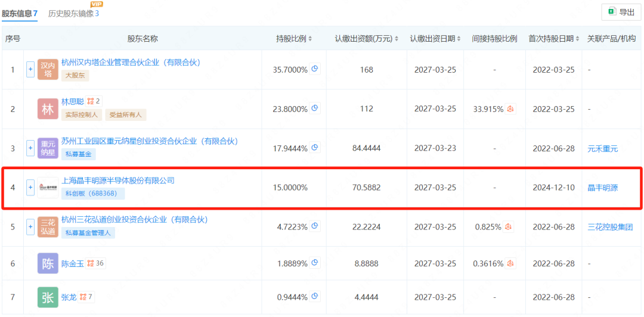Click 私募基金 tag under 重元纳星

pyautogui.click(x=79, y=154)
